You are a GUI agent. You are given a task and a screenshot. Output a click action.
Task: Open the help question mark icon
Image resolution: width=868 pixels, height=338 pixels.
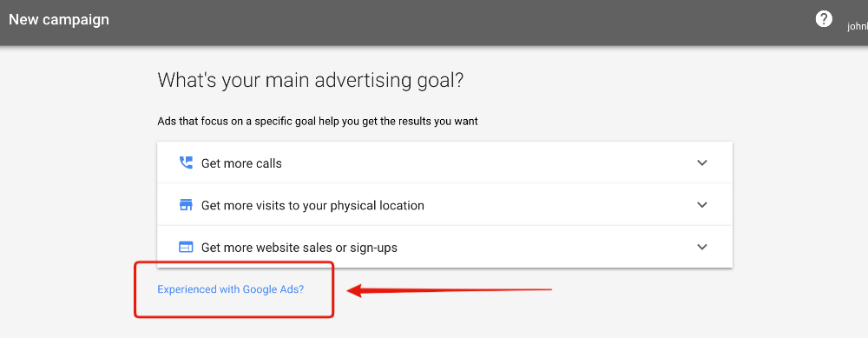[x=824, y=19]
